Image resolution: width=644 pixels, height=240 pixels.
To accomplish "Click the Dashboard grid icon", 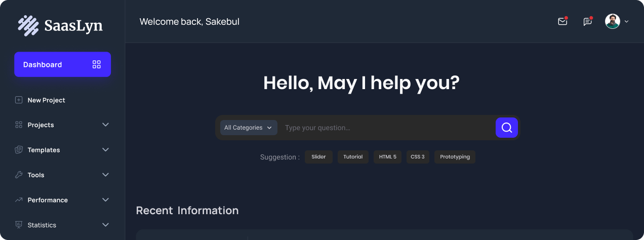I will [97, 64].
